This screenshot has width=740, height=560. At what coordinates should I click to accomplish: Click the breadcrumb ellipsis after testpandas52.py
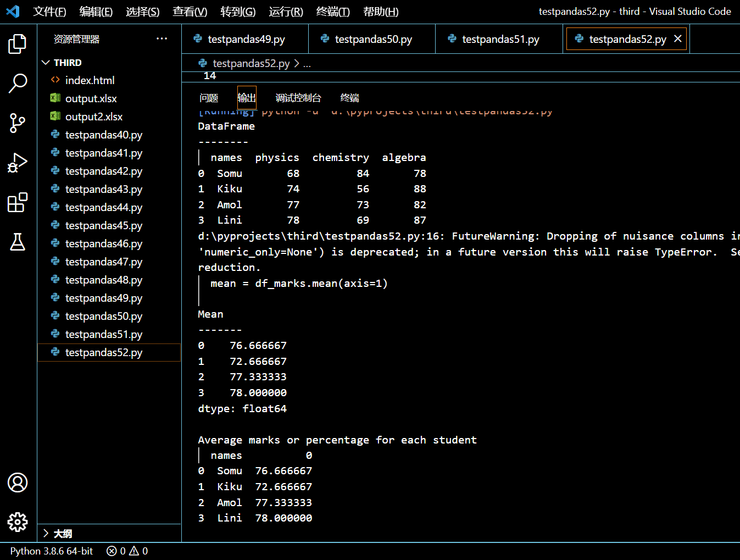tap(307, 64)
